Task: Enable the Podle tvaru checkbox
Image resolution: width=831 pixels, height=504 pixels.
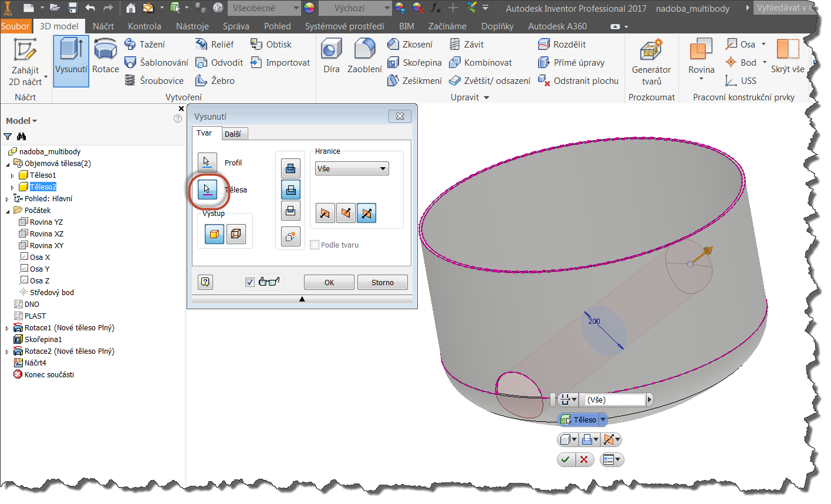Action: pos(315,245)
